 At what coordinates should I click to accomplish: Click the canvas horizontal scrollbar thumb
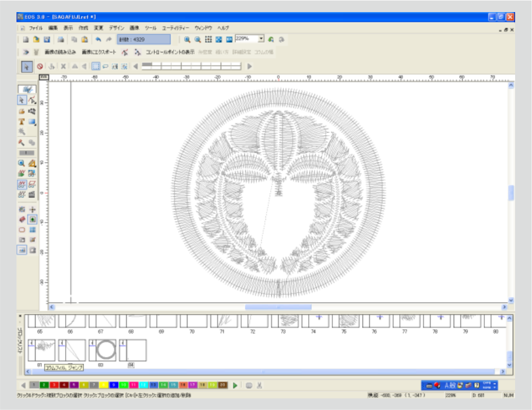278,307
